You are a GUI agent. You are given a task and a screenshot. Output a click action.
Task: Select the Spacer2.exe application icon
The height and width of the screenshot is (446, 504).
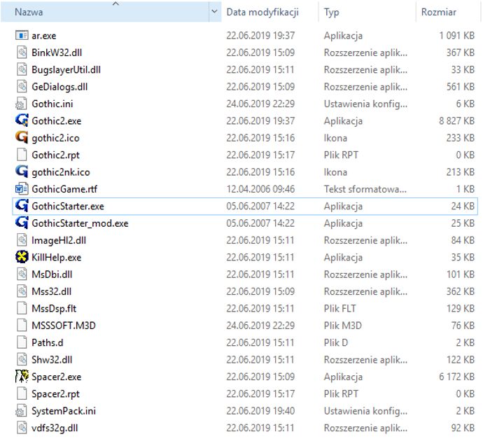(22, 376)
